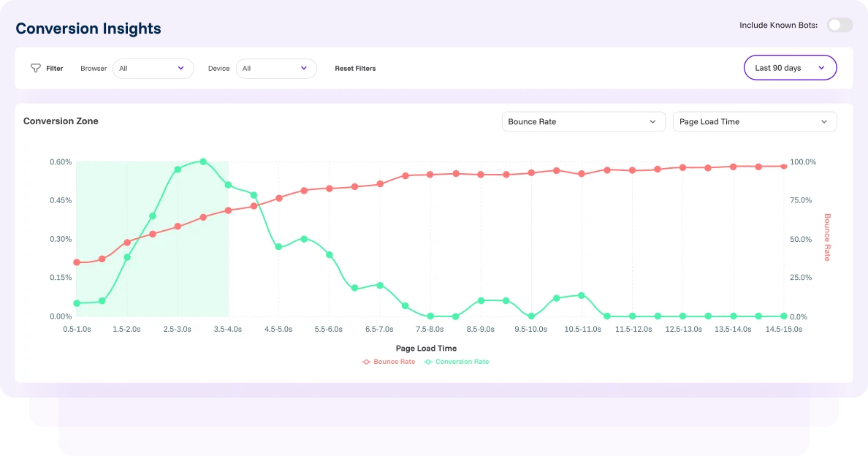Open the Browser dropdown set to All

point(153,69)
